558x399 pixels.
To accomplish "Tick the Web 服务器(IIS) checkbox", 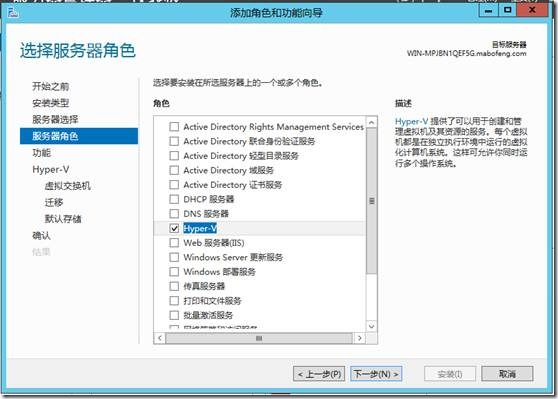I will point(174,243).
